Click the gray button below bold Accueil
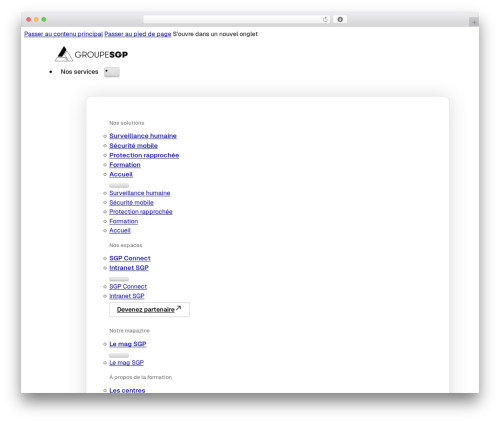 (119, 185)
